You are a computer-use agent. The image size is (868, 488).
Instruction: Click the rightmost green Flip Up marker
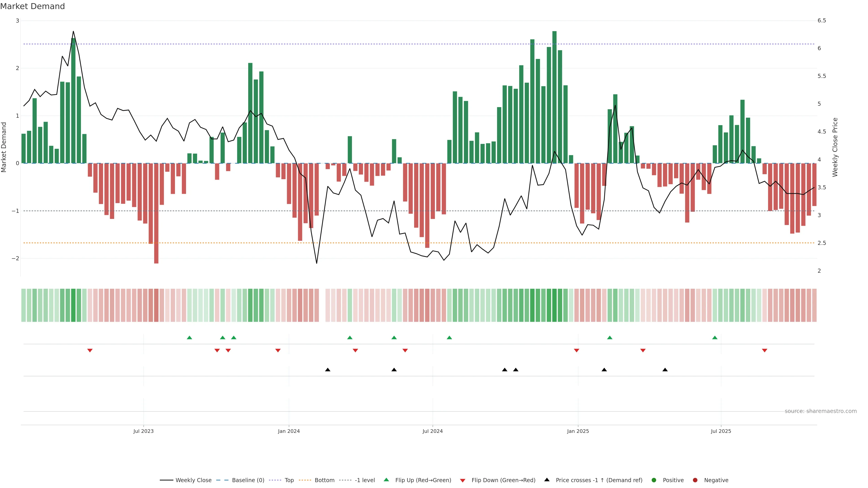click(715, 338)
